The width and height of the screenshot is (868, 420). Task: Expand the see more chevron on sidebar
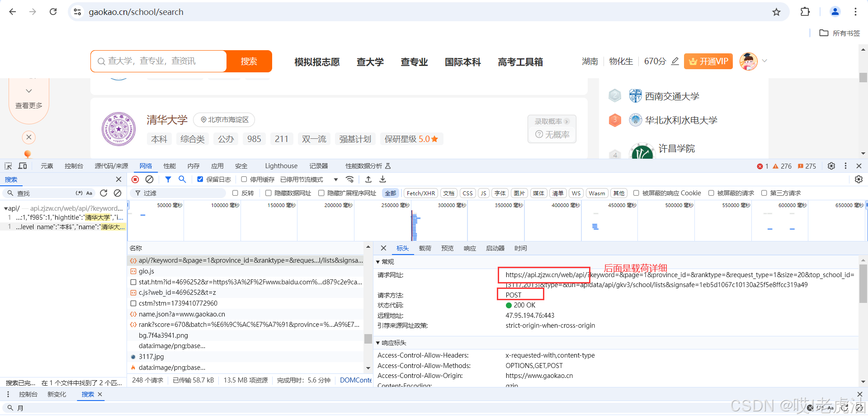(29, 91)
